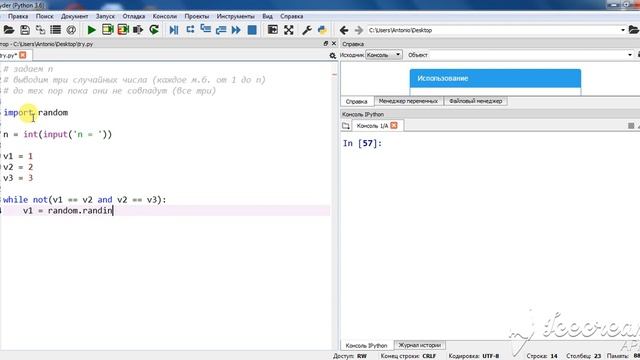Viewport: 640px width, 360px height.
Task: Stop debugging with the blue square icon
Action: 252,30
